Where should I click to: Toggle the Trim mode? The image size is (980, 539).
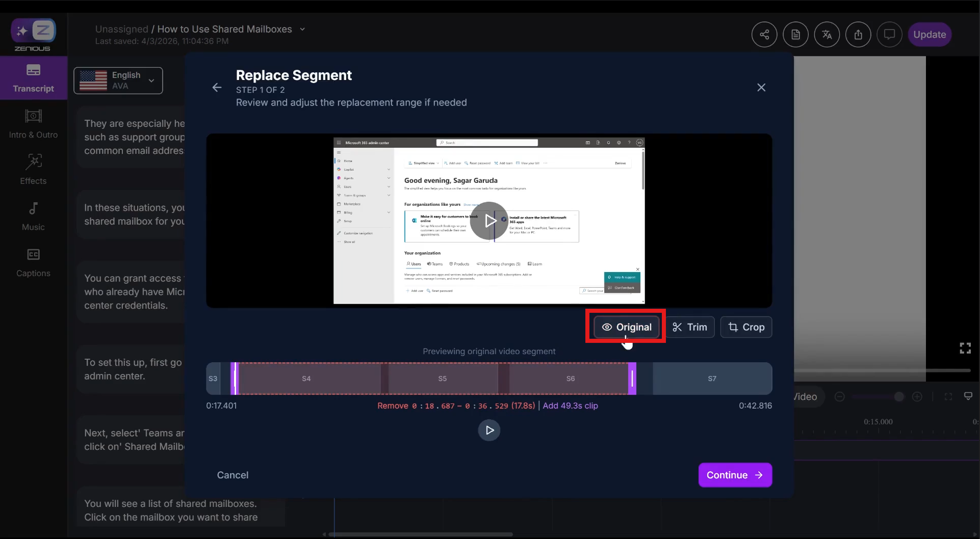[689, 327]
